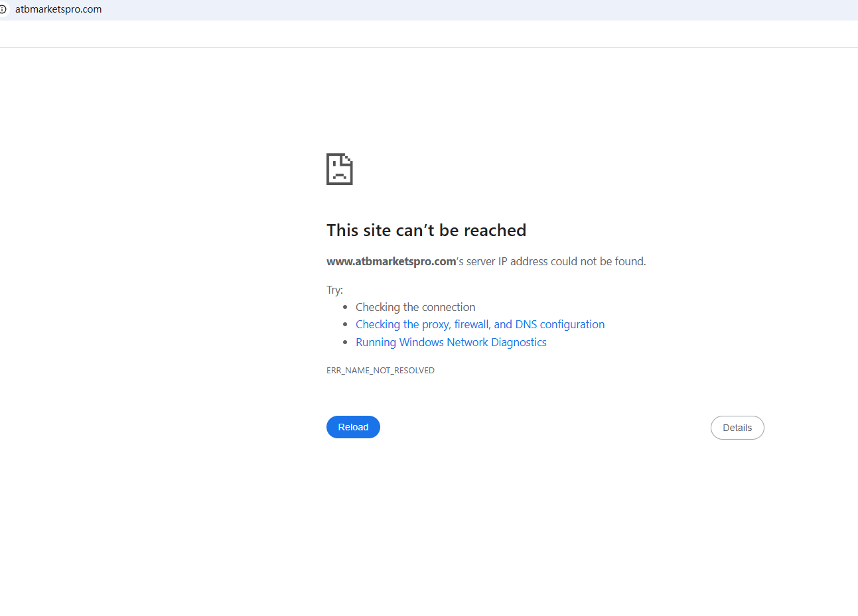Open the Details button
The height and width of the screenshot is (616, 858).
(x=737, y=428)
